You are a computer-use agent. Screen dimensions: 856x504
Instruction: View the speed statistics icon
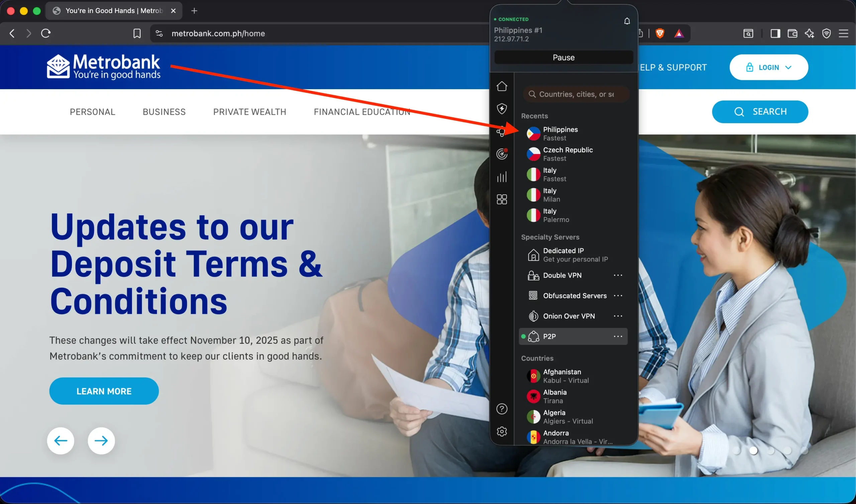[502, 176]
